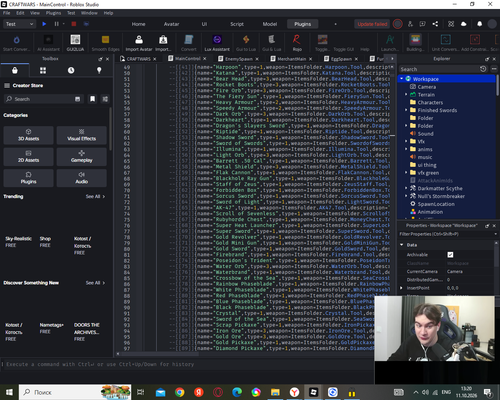Viewport: 500px width, 400px height.
Task: Open the notifications bell
Action: tap(479, 24)
